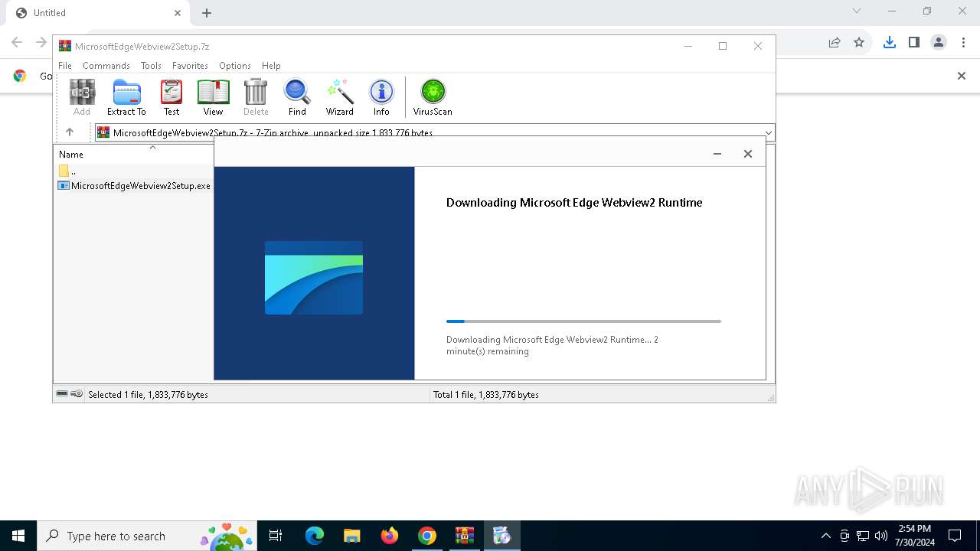Viewport: 980px width, 551px height.
Task: Launch Microsoft Edge from taskbar
Action: coord(315,536)
